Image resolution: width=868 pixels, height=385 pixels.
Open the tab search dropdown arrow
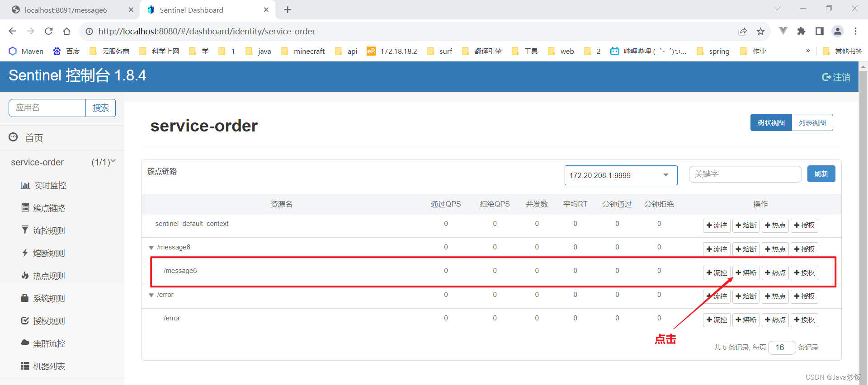pyautogui.click(x=777, y=9)
